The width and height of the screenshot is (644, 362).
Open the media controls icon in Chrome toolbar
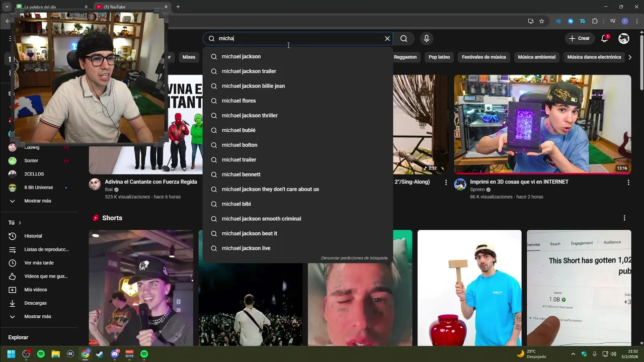click(x=613, y=21)
